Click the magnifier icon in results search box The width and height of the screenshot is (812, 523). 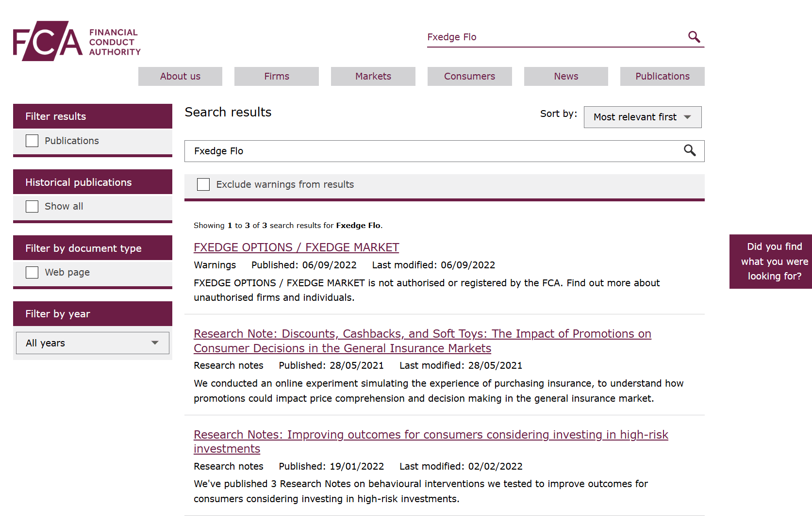pos(690,150)
